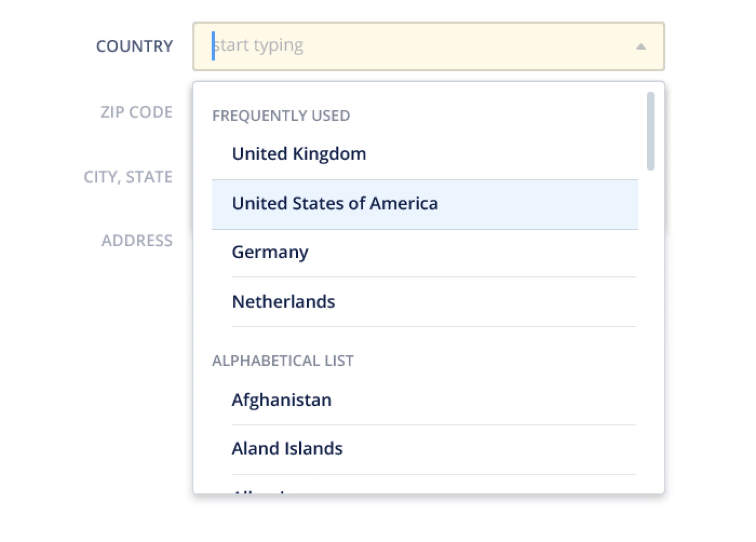Click the CITY, STATE label
This screenshot has height=542, width=756.
pos(128,177)
